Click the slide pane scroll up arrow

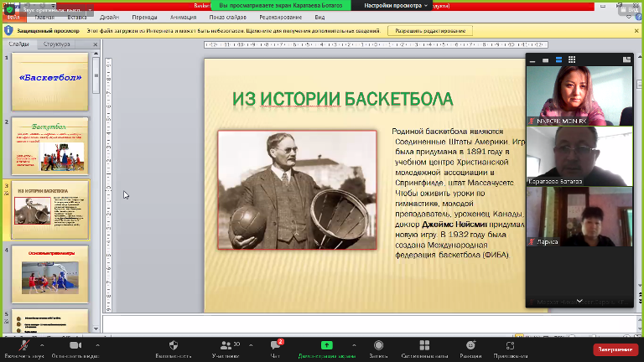640,57
